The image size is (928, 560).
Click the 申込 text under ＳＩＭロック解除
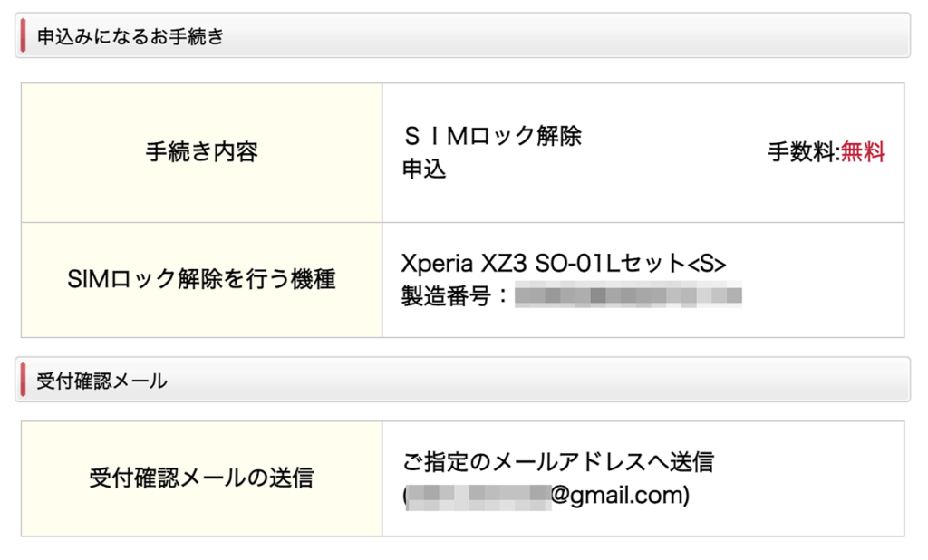pyautogui.click(x=424, y=169)
